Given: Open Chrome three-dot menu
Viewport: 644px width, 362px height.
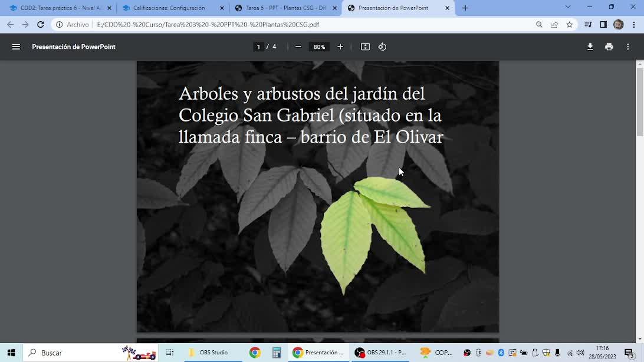Looking at the screenshot, I should tap(634, 25).
